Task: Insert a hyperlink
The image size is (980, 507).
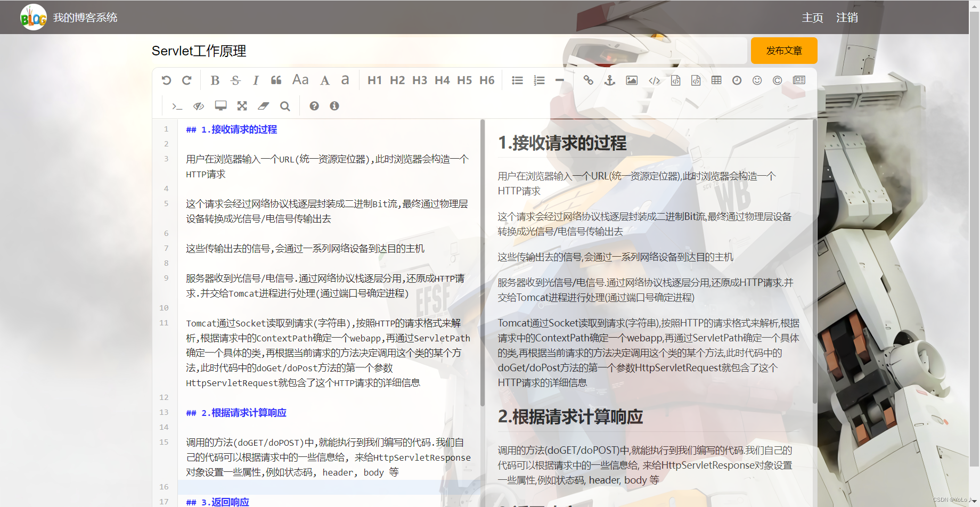Action: point(588,80)
